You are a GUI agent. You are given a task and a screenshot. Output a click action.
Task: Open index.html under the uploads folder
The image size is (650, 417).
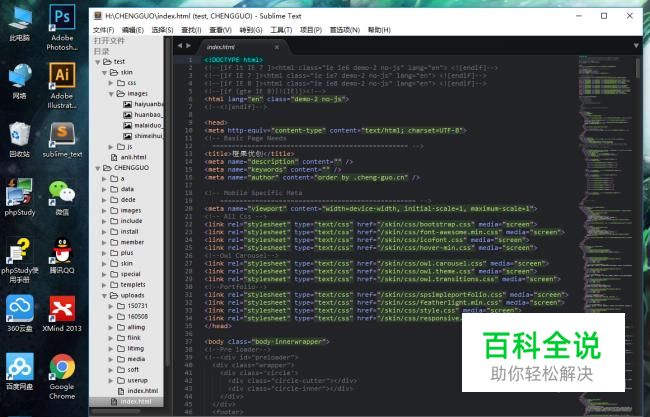[138, 391]
